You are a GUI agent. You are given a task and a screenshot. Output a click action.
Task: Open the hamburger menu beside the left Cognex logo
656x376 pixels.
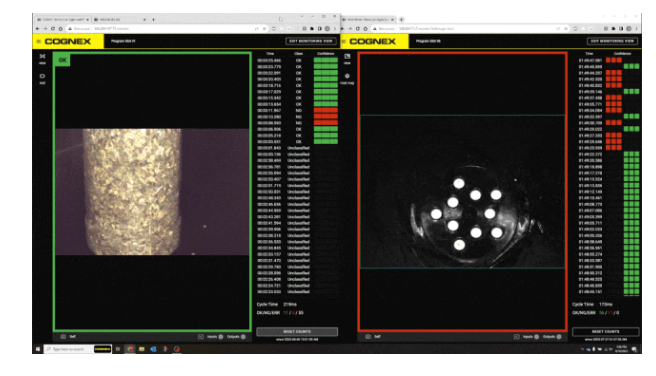tap(38, 41)
